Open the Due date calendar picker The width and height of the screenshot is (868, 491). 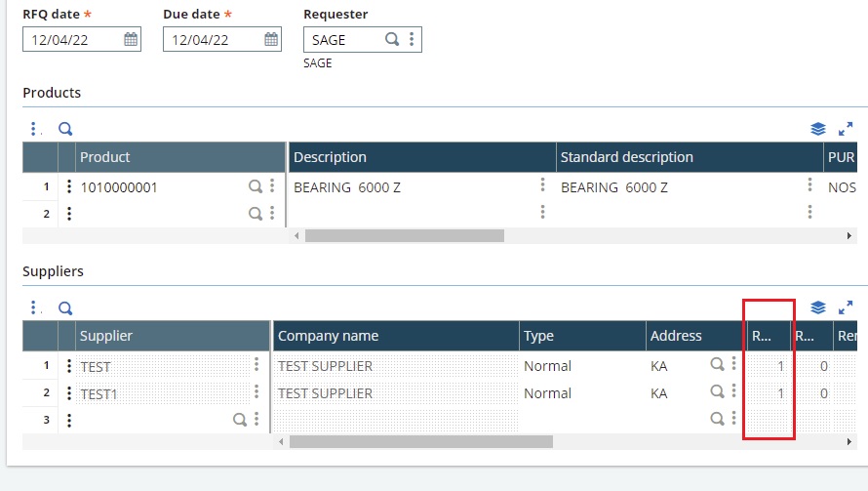[271, 39]
